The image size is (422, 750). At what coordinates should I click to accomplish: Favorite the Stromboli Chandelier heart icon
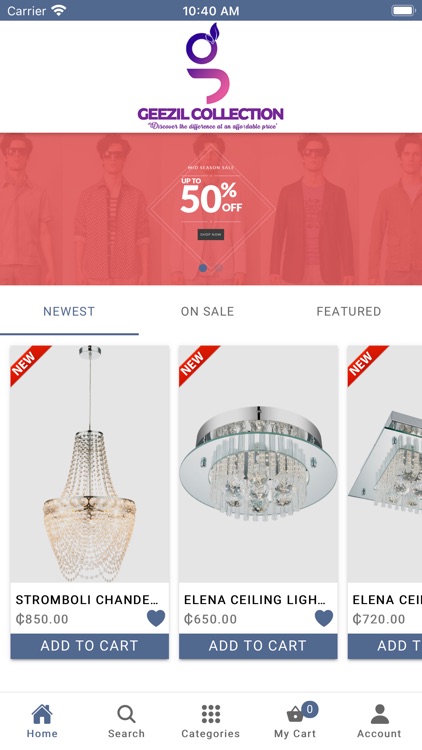(156, 618)
